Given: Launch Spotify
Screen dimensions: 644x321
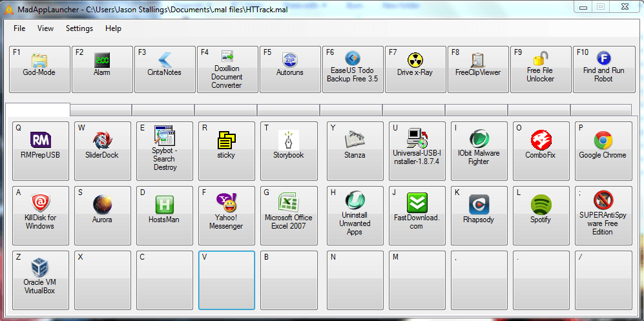Looking at the screenshot, I should click(x=541, y=216).
